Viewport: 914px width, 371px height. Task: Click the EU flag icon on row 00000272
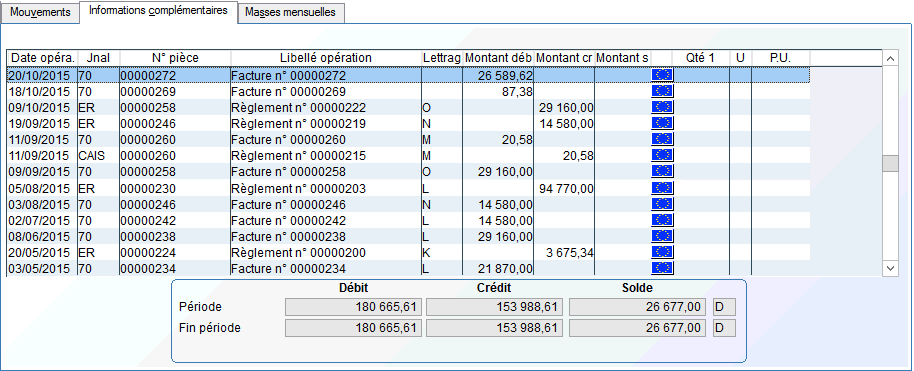(662, 75)
